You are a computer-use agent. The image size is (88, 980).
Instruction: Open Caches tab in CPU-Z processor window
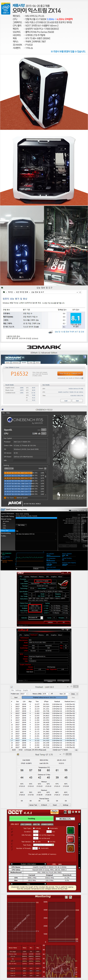[27, 577]
